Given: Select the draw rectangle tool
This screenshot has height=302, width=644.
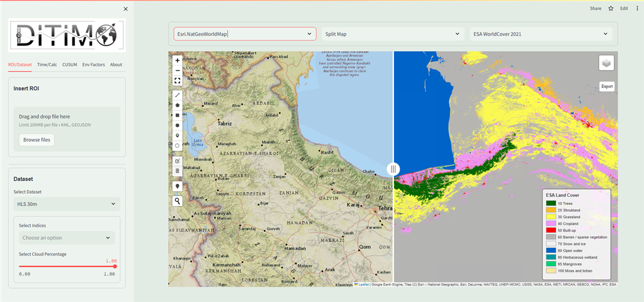Looking at the screenshot, I should [x=178, y=115].
